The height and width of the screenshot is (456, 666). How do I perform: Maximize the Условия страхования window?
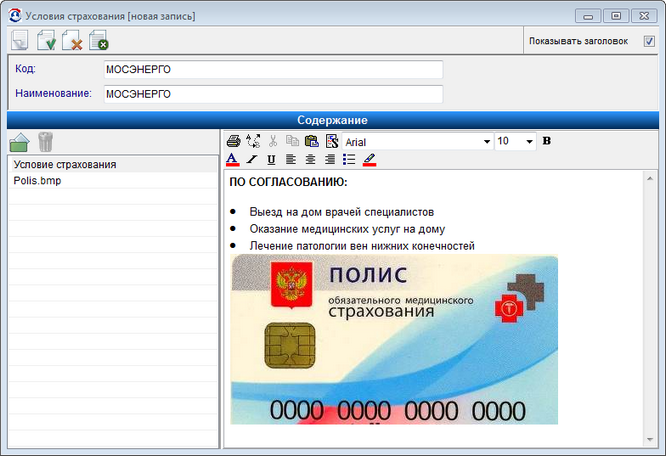[x=616, y=16]
